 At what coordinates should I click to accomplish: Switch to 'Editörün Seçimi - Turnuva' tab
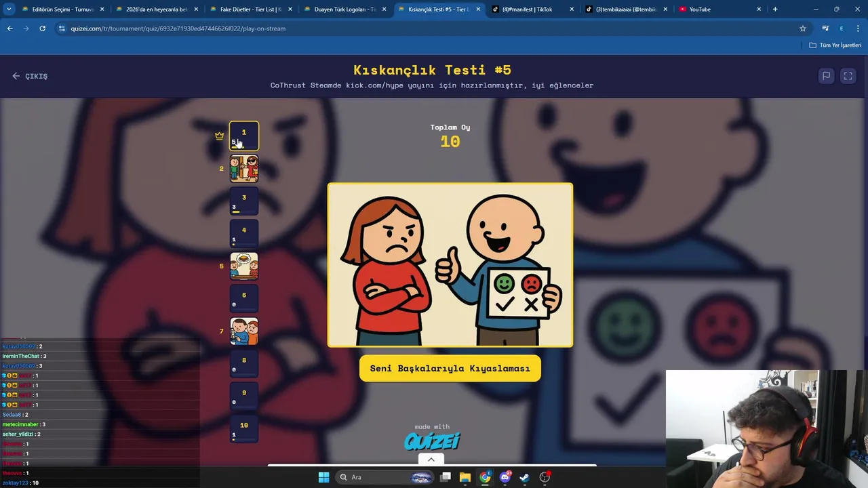pos(62,9)
